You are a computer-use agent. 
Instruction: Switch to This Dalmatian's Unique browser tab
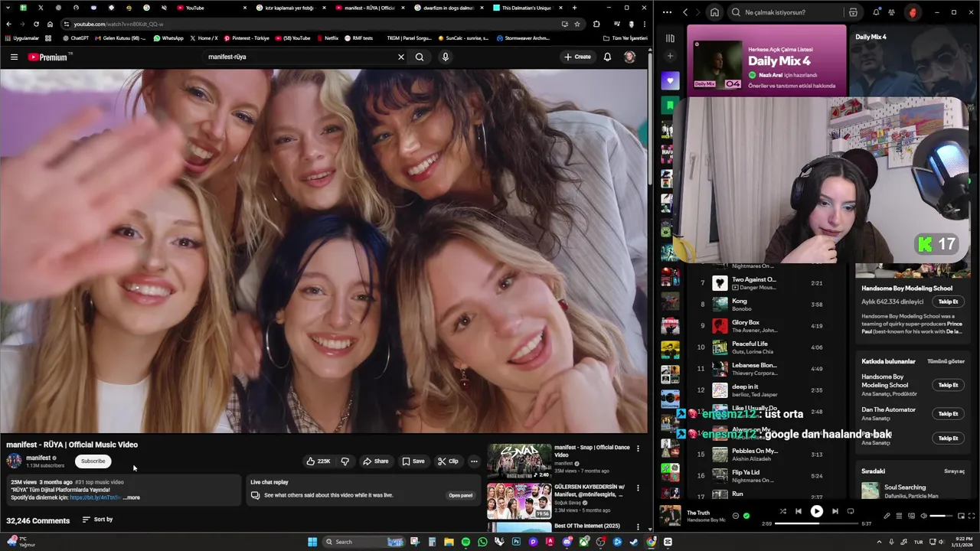[x=528, y=8]
